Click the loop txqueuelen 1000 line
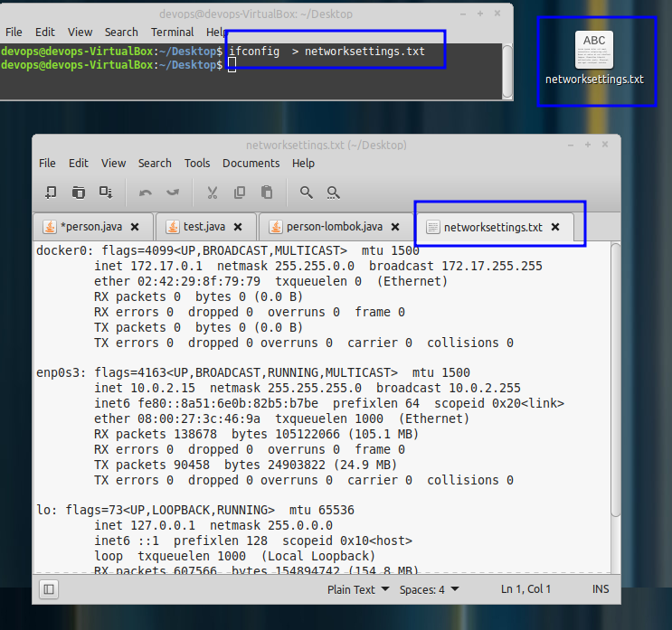Screen dimensions: 672x630 click(235, 557)
